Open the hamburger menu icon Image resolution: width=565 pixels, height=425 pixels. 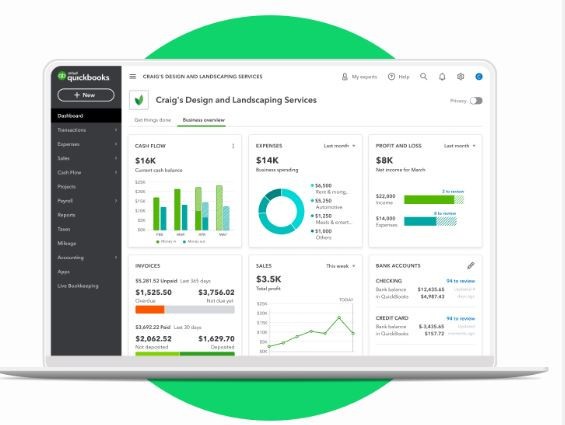click(133, 76)
